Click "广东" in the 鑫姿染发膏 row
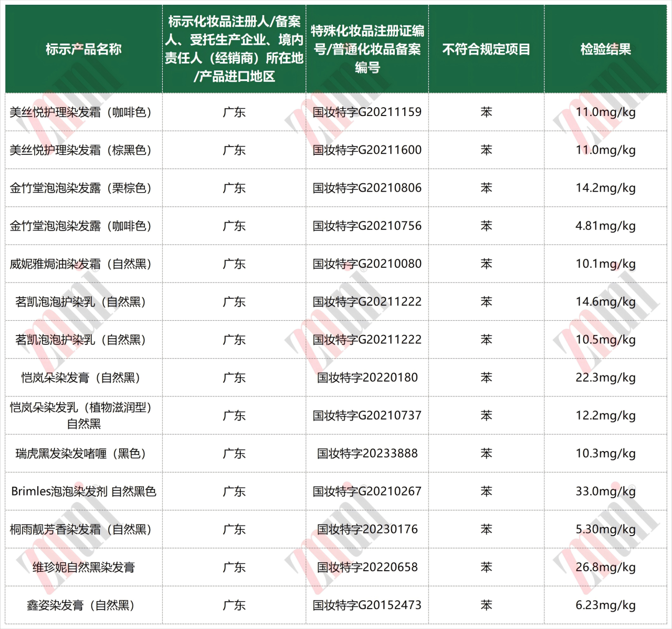Screen dimensions: 672x629 click(234, 605)
